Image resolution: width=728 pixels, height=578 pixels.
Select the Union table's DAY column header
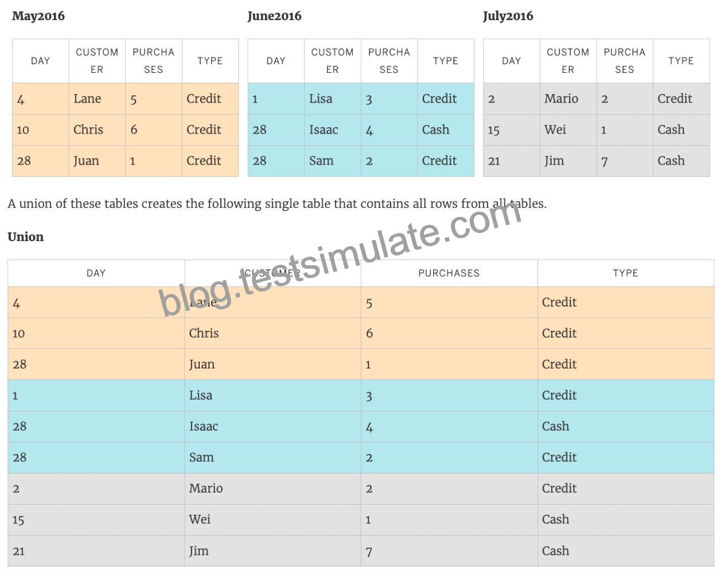(x=96, y=273)
